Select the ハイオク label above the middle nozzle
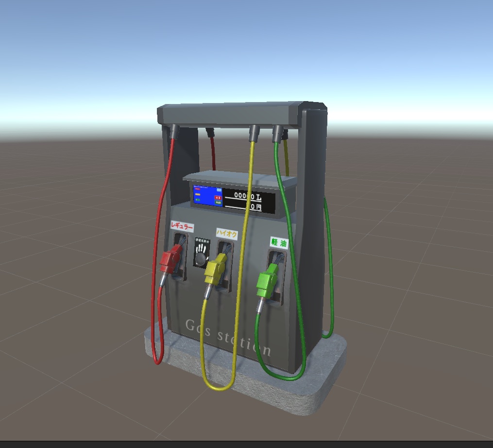493x448 pixels. point(227,234)
